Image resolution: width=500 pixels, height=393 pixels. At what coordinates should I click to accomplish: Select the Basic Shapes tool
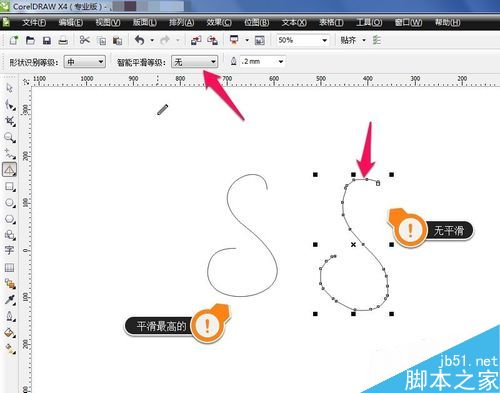pos(9,235)
